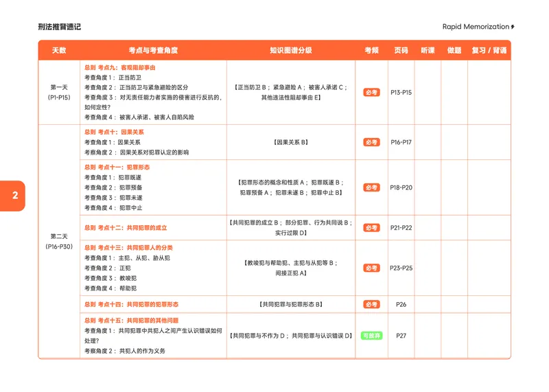The height and width of the screenshot is (392, 549).
Task: Click the line 考查角度 4：帮助犯
Action: point(110,288)
